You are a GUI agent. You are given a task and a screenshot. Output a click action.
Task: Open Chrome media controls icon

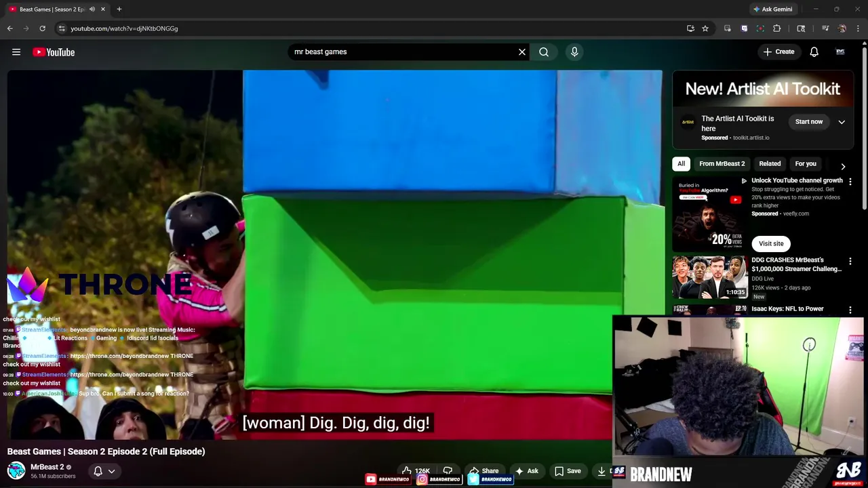point(825,28)
